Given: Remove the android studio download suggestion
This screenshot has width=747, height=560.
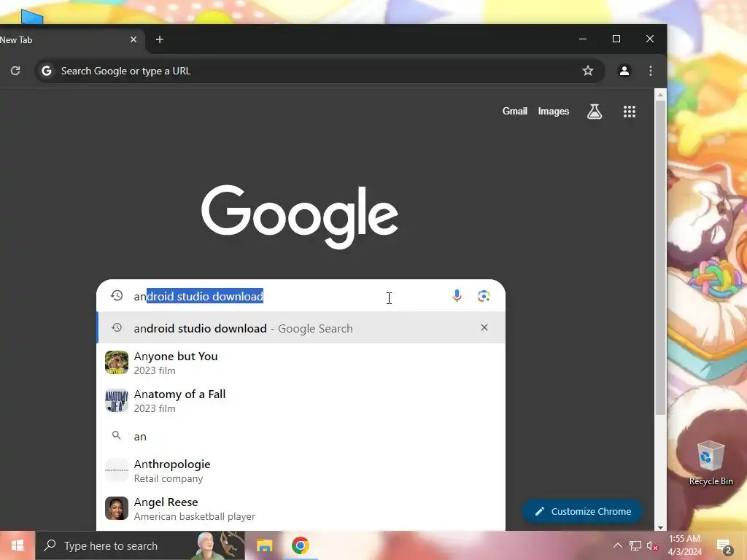Looking at the screenshot, I should (484, 327).
